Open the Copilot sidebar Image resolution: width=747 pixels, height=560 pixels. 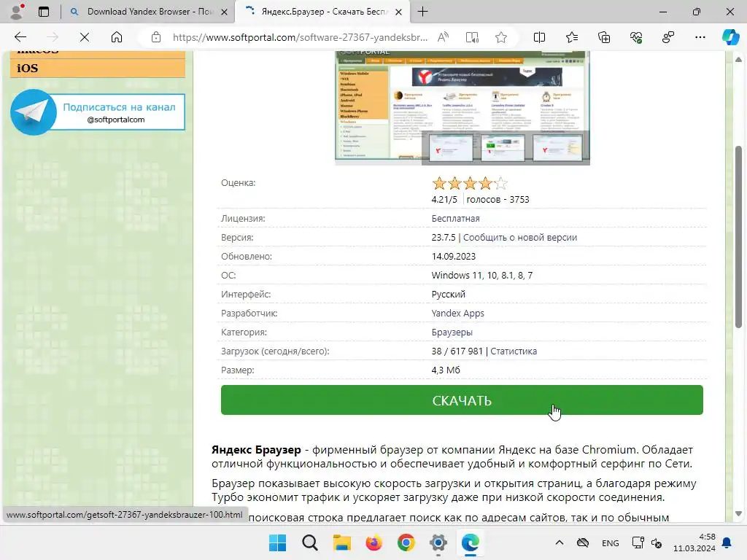tap(730, 37)
